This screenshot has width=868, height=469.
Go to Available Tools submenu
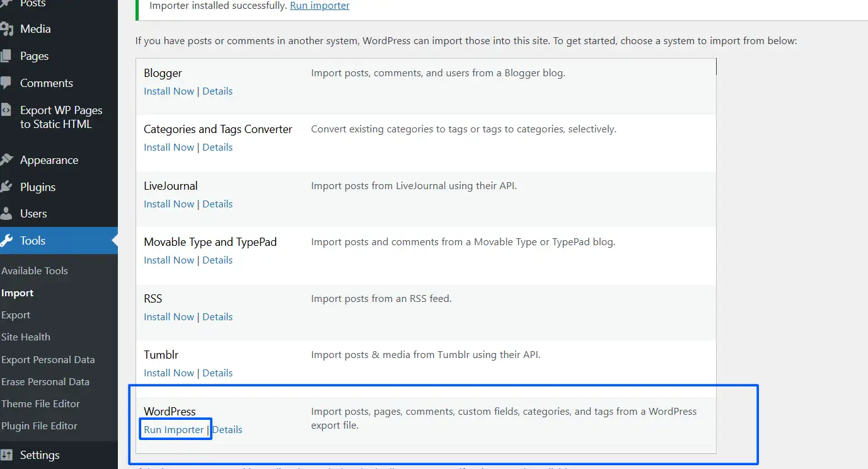(35, 271)
